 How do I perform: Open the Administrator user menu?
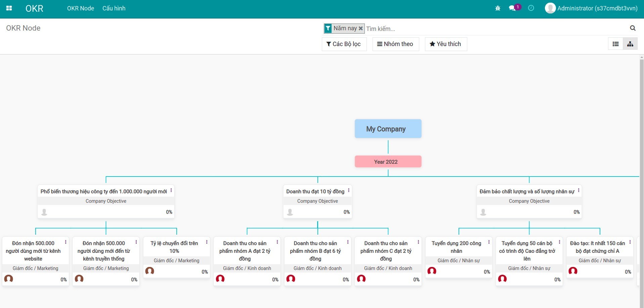click(x=591, y=8)
